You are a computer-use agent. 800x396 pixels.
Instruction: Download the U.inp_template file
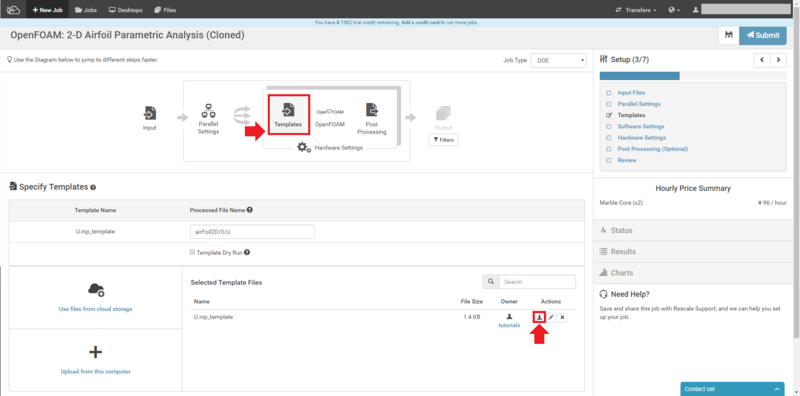[539, 317]
